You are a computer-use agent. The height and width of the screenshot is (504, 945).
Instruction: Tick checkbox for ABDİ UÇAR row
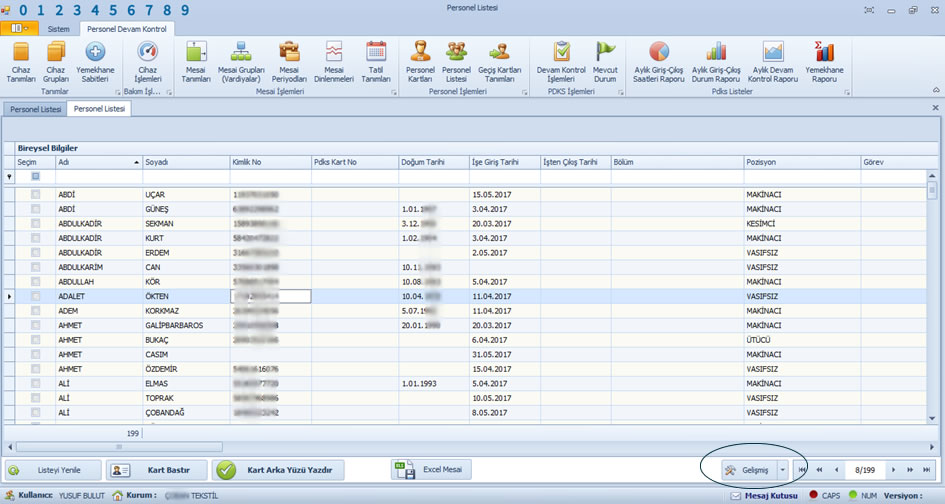coord(36,195)
